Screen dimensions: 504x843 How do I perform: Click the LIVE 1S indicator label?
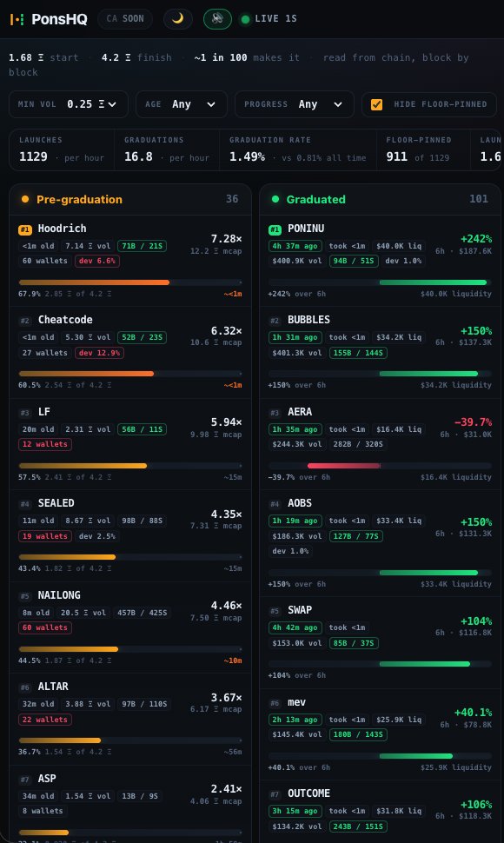click(275, 19)
